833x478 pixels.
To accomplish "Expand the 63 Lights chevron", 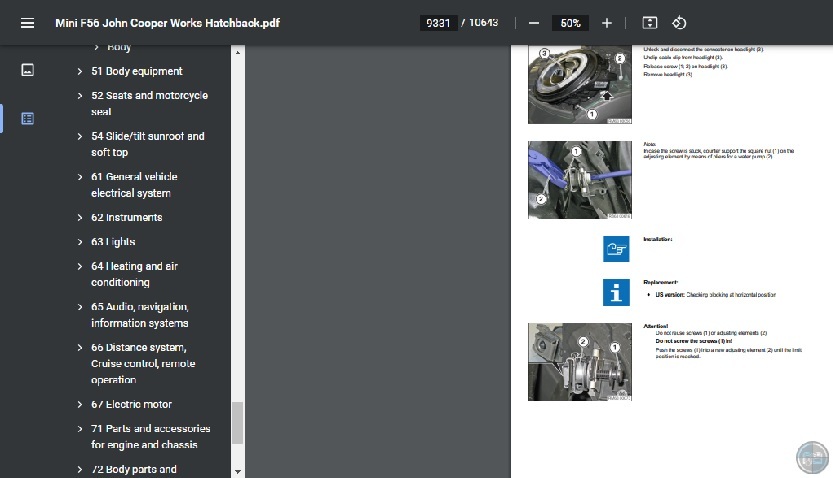I will coord(80,242).
